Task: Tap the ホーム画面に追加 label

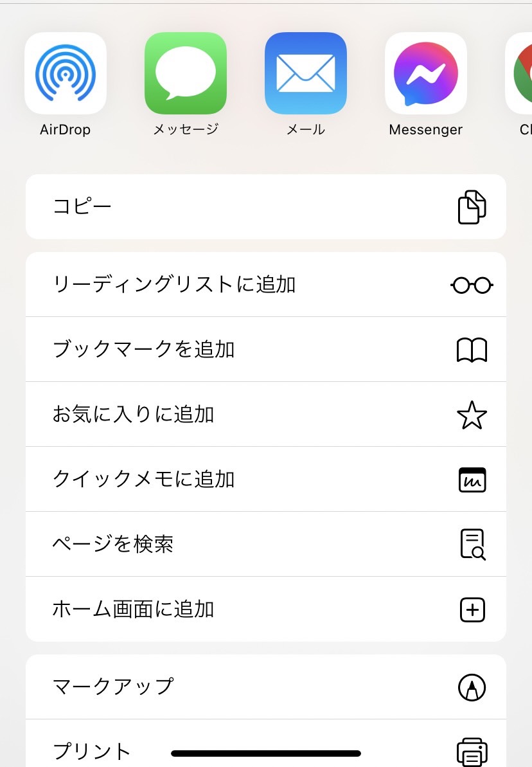Action: (x=133, y=609)
